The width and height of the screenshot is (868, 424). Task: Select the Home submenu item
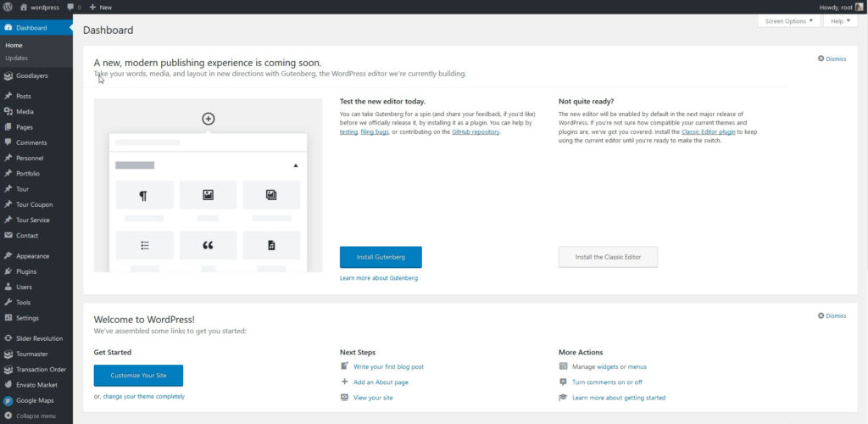(x=14, y=46)
